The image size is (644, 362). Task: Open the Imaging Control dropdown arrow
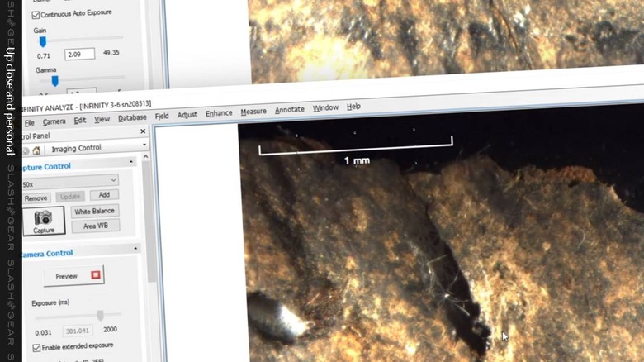click(x=144, y=145)
